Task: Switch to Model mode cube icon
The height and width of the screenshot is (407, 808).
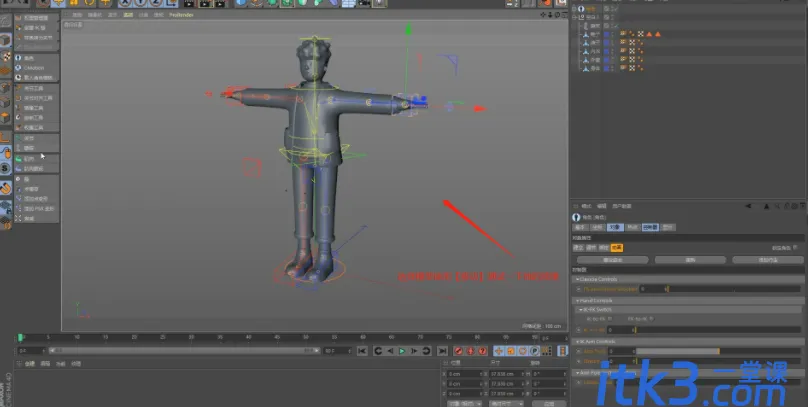Action: (6, 40)
